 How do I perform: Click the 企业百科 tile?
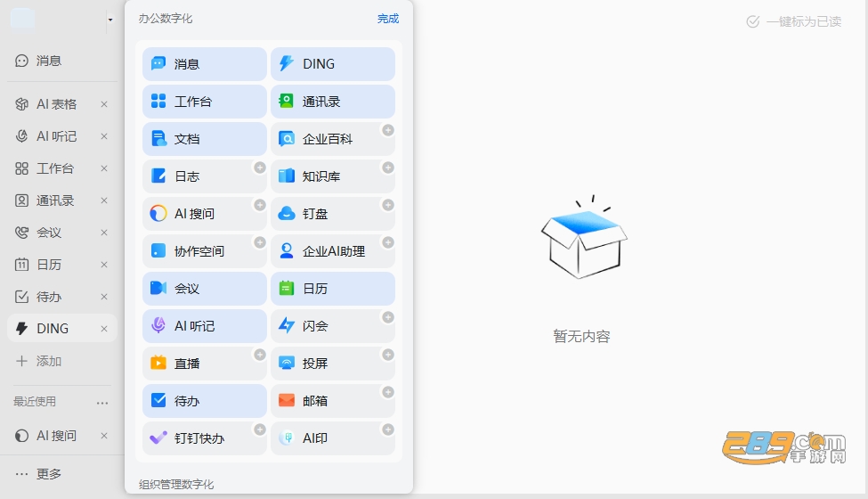333,138
